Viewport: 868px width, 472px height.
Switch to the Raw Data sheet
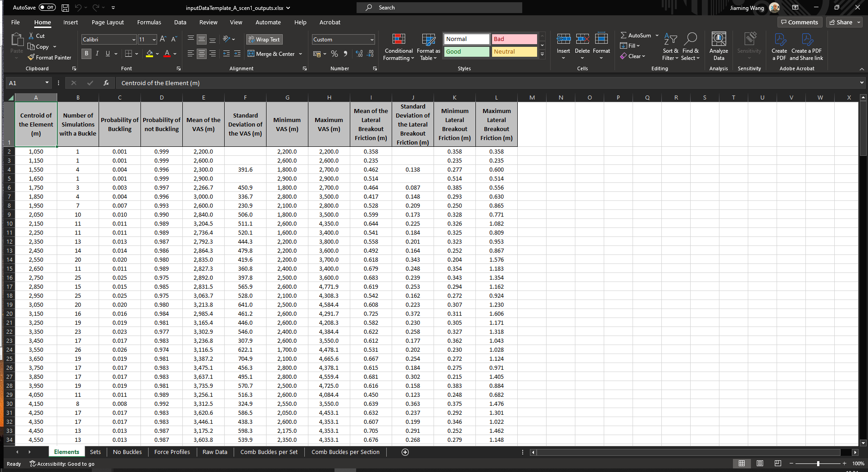tap(215, 452)
